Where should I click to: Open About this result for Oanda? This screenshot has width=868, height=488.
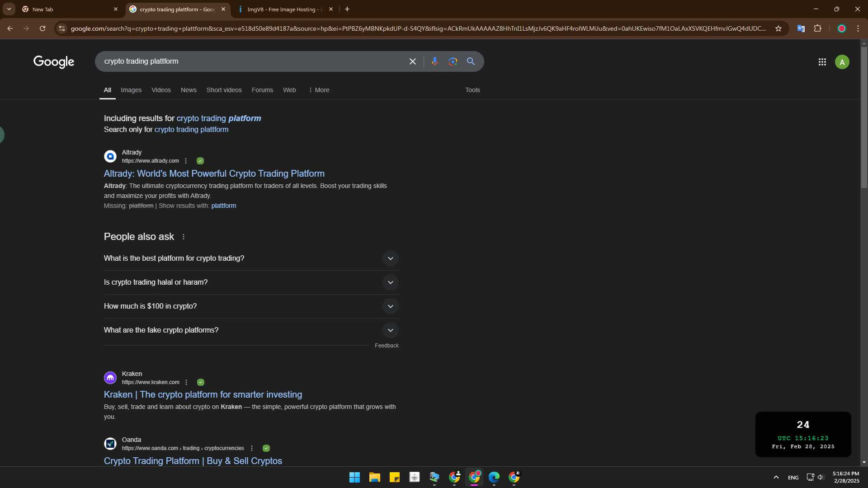(252, 448)
